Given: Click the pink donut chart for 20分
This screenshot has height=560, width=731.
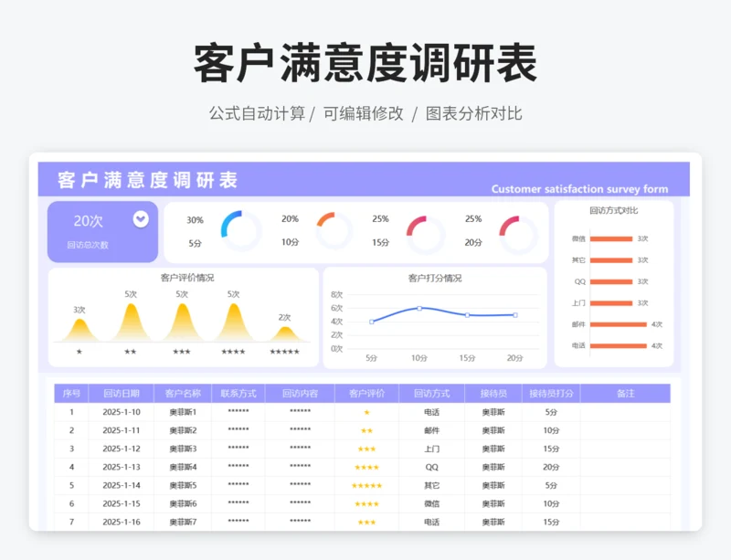Looking at the screenshot, I should tap(518, 235).
